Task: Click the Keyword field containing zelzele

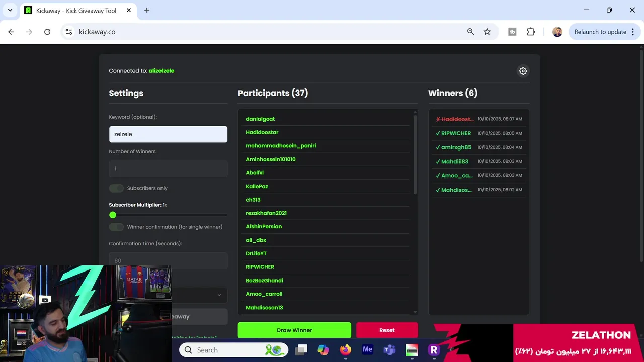Action: (168, 134)
